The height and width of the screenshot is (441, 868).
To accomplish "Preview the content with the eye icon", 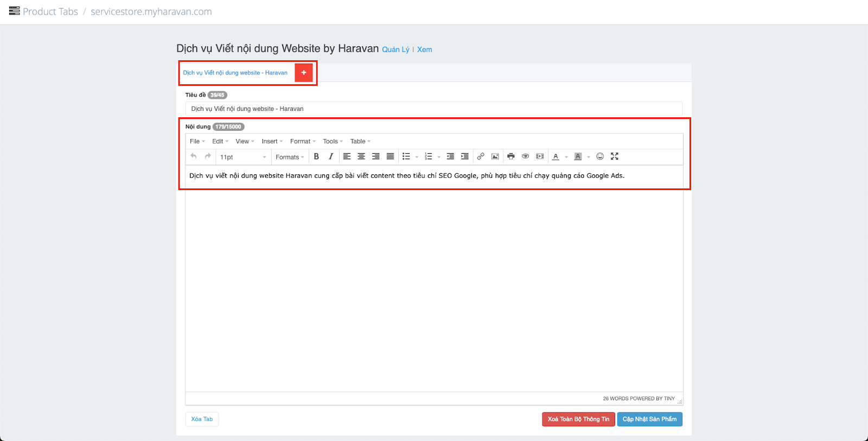I will click(525, 156).
